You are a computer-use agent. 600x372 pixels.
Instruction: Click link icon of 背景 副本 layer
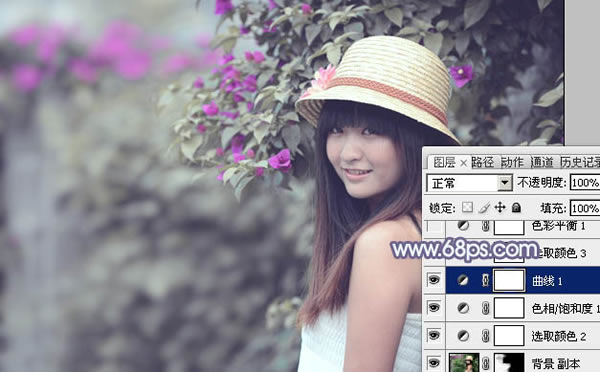click(485, 363)
